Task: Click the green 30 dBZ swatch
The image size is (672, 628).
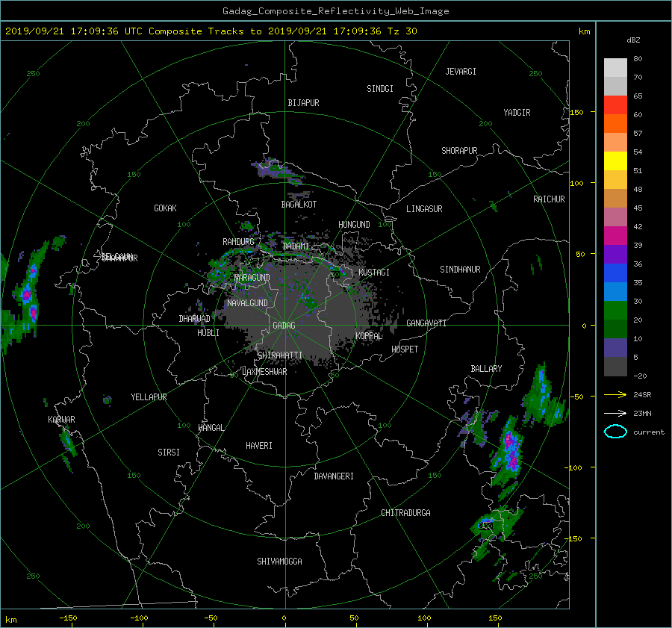Action: 615,310
